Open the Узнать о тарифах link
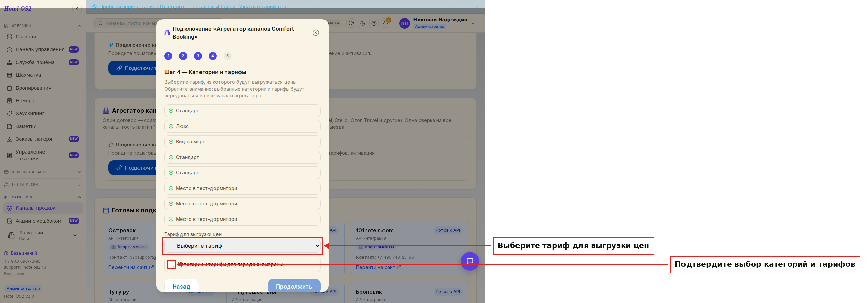Screen dimensions: 868x303 [x=261, y=6]
